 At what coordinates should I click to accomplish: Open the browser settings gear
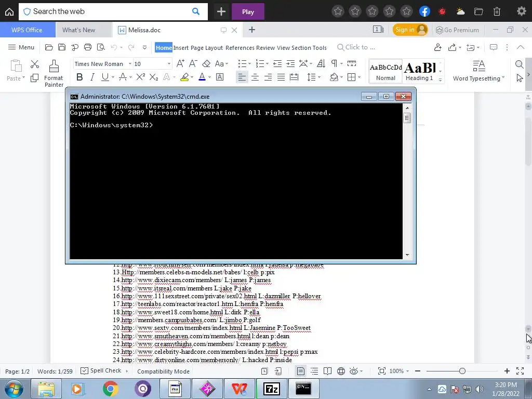point(522,11)
